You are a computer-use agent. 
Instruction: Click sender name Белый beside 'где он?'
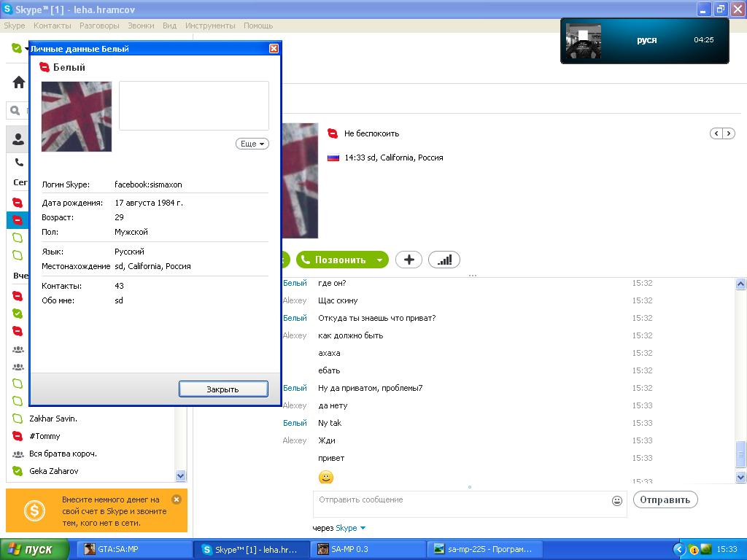[295, 284]
